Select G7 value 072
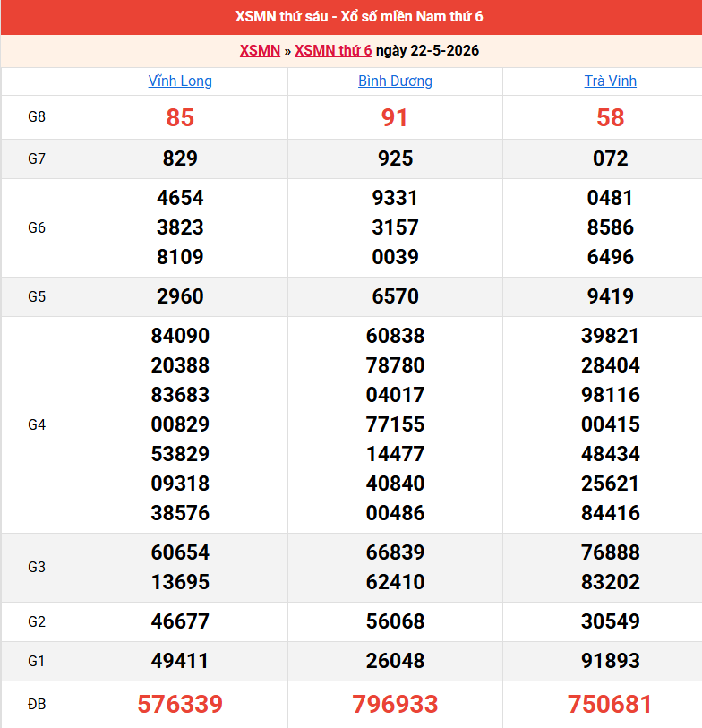The width and height of the screenshot is (702, 728). [610, 158]
